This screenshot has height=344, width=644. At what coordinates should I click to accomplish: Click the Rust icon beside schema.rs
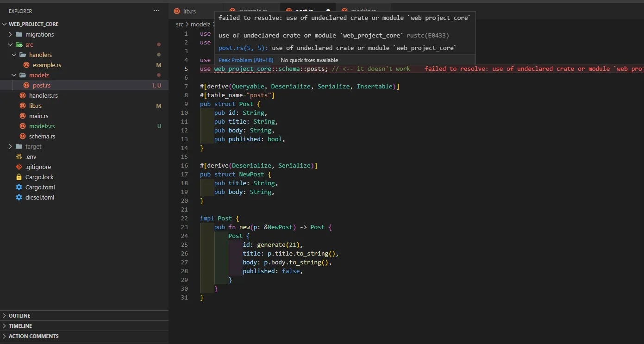tap(23, 137)
